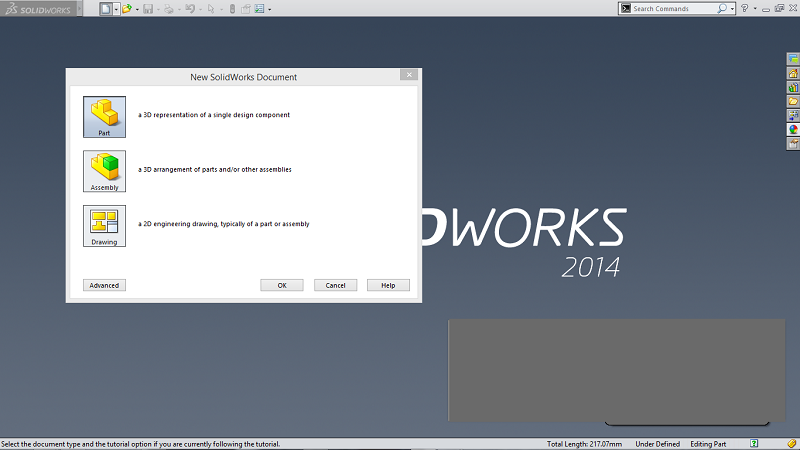Screen dimensions: 800x450
Task: Open SolidWorks Resources home tab
Action: coord(793,73)
